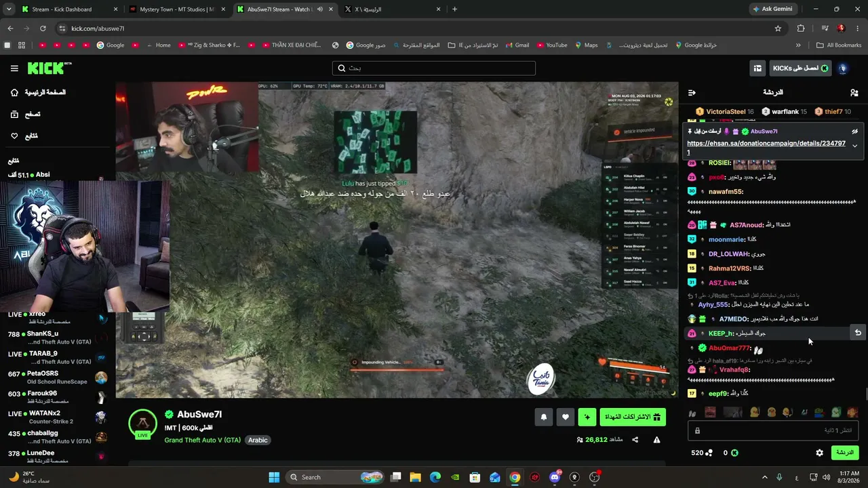Switch to the Mystery Town - MT Studios tab
Image resolution: width=868 pixels, height=488 pixels.
176,9
